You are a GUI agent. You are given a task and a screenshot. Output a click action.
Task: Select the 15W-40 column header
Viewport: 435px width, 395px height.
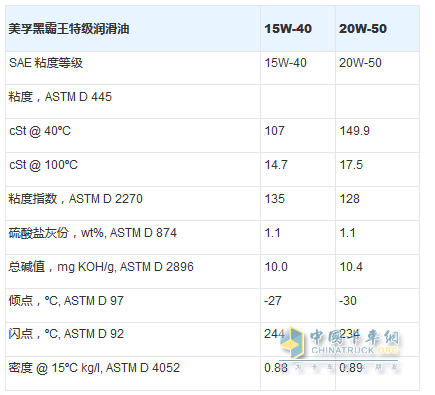288,29
